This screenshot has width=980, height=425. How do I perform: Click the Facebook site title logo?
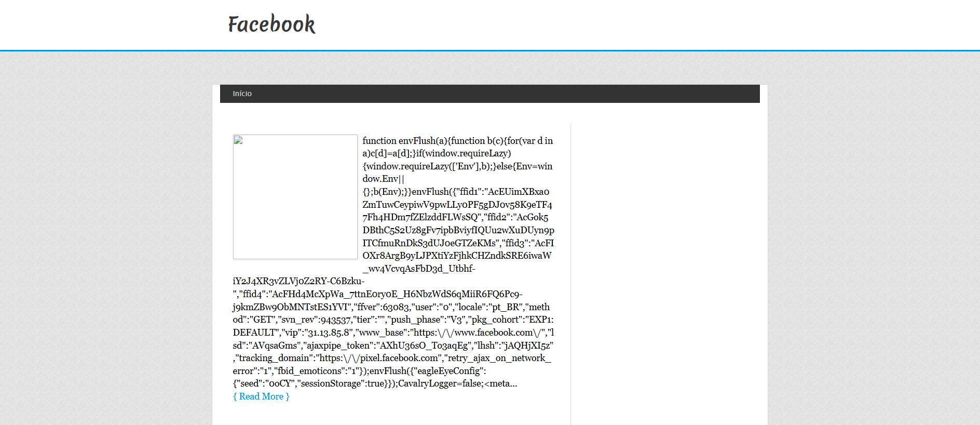pyautogui.click(x=271, y=24)
